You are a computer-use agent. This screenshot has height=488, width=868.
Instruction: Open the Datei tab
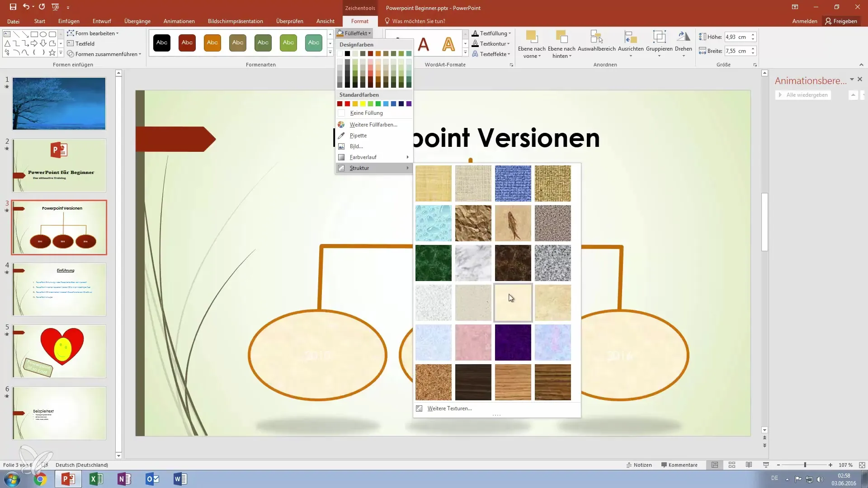(13, 21)
